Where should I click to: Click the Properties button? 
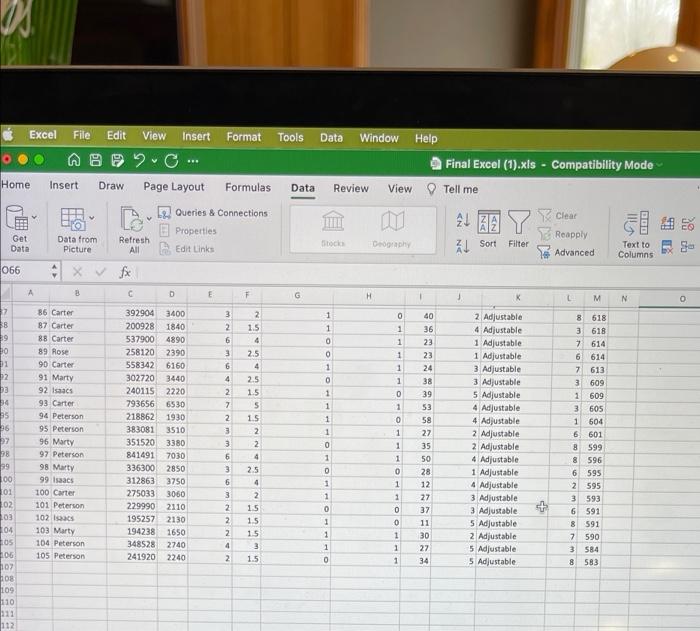click(188, 231)
